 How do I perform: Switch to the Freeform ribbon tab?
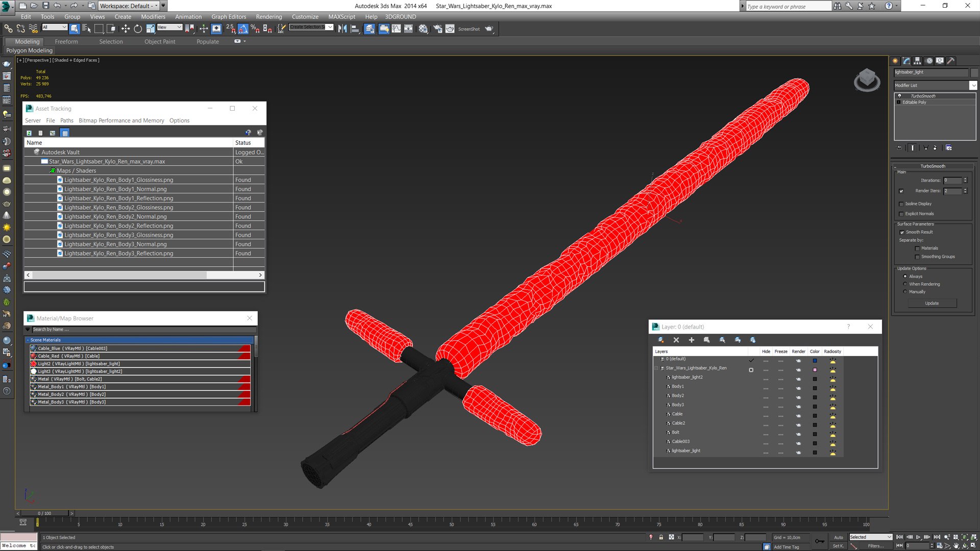click(66, 41)
